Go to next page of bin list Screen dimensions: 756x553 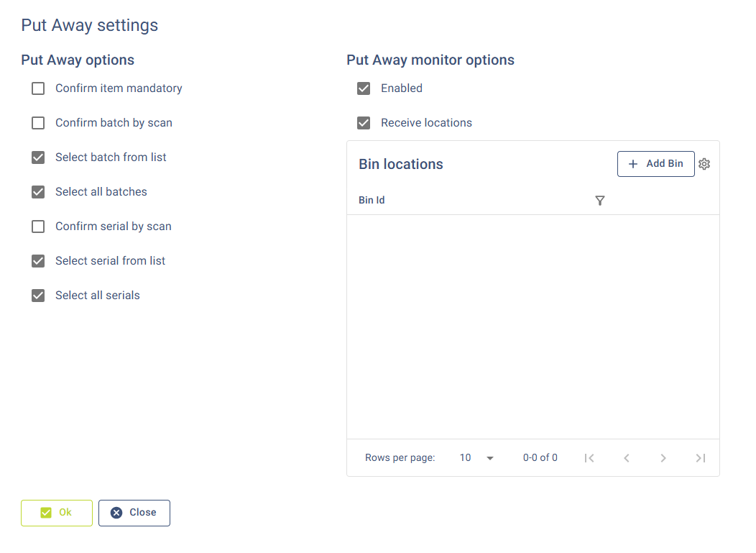tap(663, 458)
